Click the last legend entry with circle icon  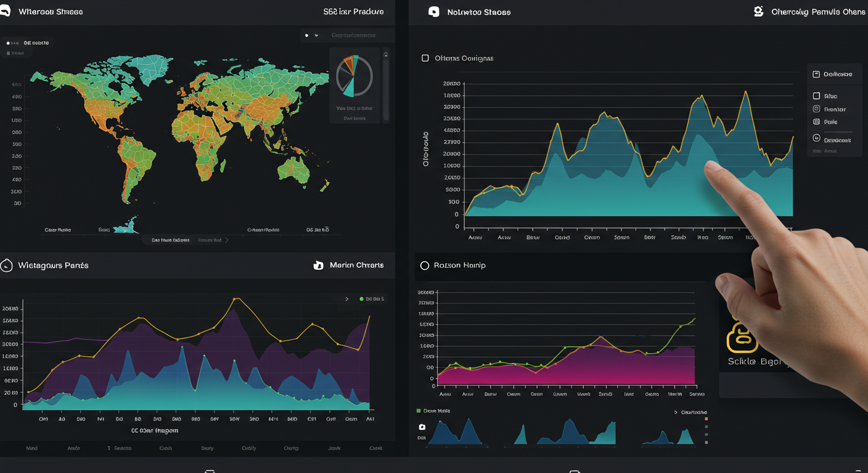817,140
